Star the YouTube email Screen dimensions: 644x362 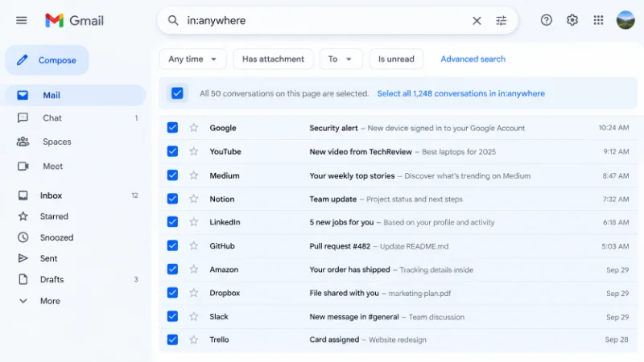click(x=193, y=151)
